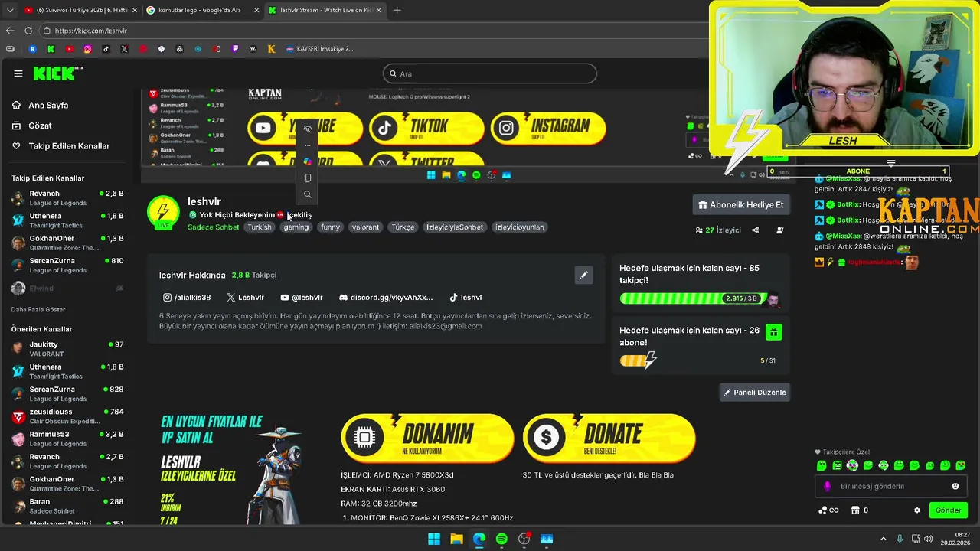
Task: Click the follower goal progress bar
Action: pos(693,298)
